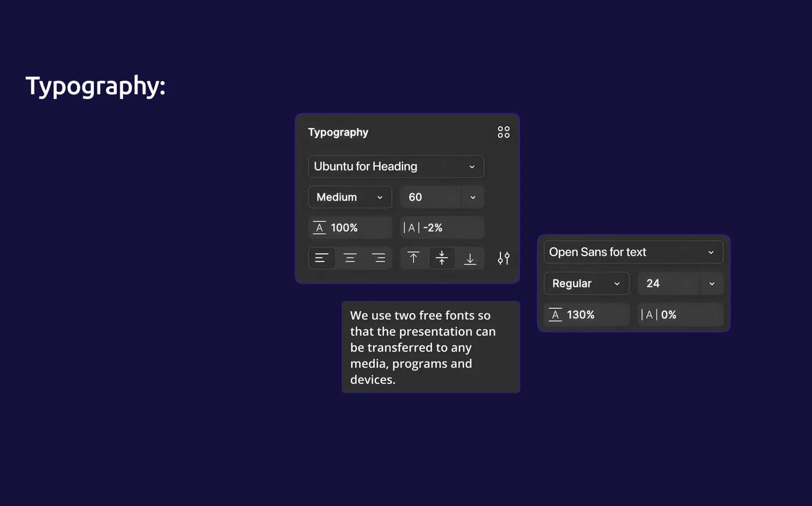Open the Ubuntu for Heading font dropdown
The height and width of the screenshot is (506, 812).
pos(396,166)
